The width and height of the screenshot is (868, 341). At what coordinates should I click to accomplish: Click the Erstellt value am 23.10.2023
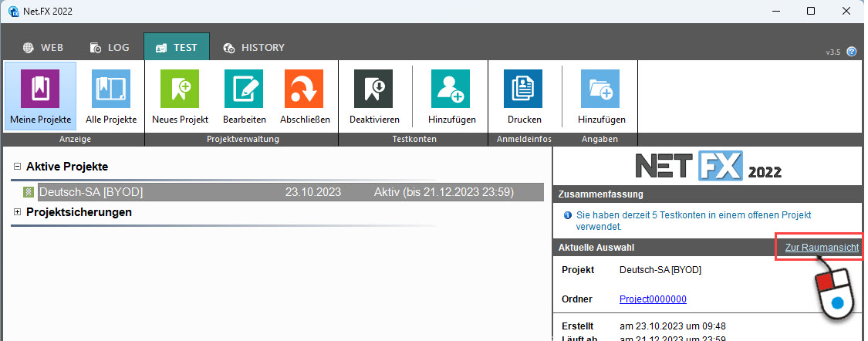[673, 326]
